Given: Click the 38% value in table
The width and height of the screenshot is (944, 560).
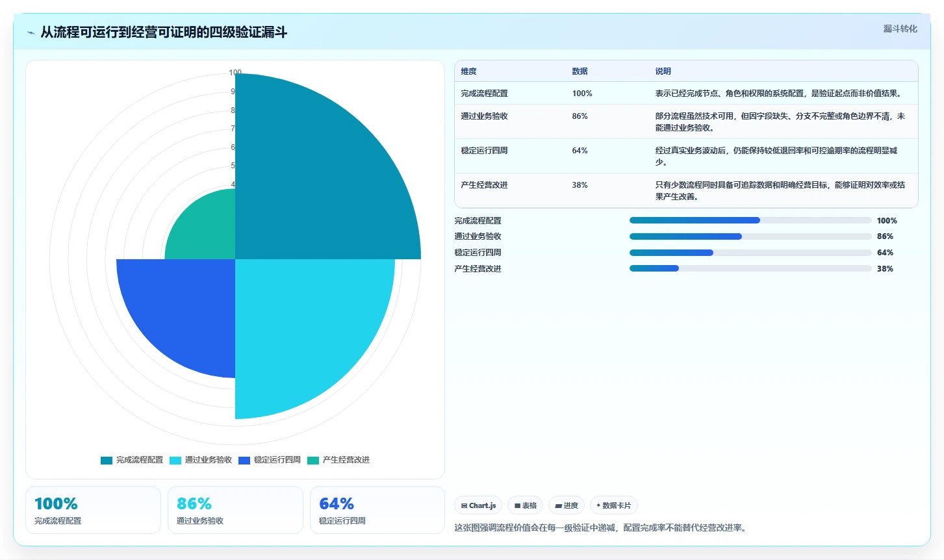Looking at the screenshot, I should [x=580, y=185].
